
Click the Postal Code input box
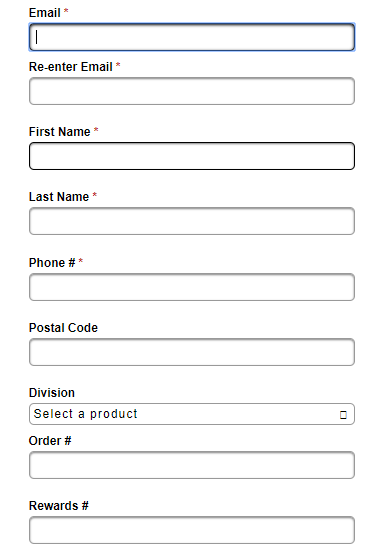tap(192, 352)
